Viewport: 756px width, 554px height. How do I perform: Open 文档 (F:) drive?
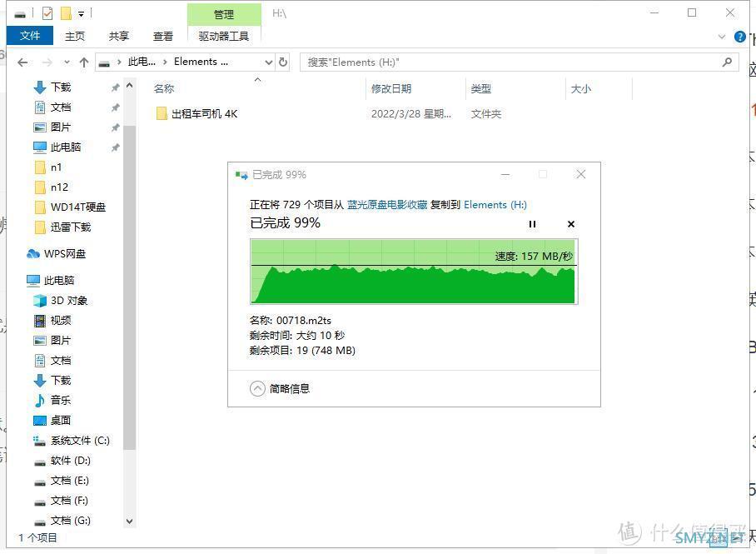click(x=69, y=501)
